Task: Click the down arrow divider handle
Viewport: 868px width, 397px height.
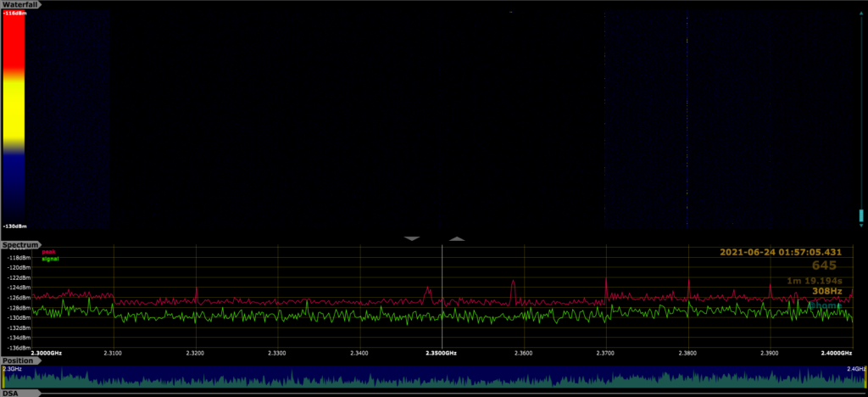Action: (413, 239)
